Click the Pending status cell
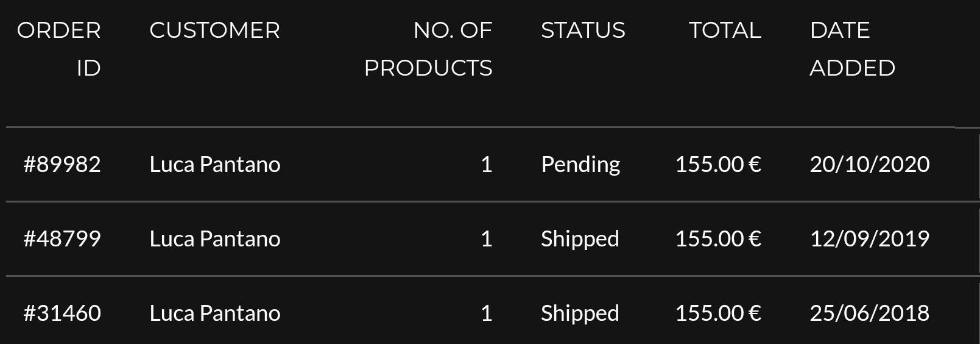The width and height of the screenshot is (980, 344). [580, 165]
